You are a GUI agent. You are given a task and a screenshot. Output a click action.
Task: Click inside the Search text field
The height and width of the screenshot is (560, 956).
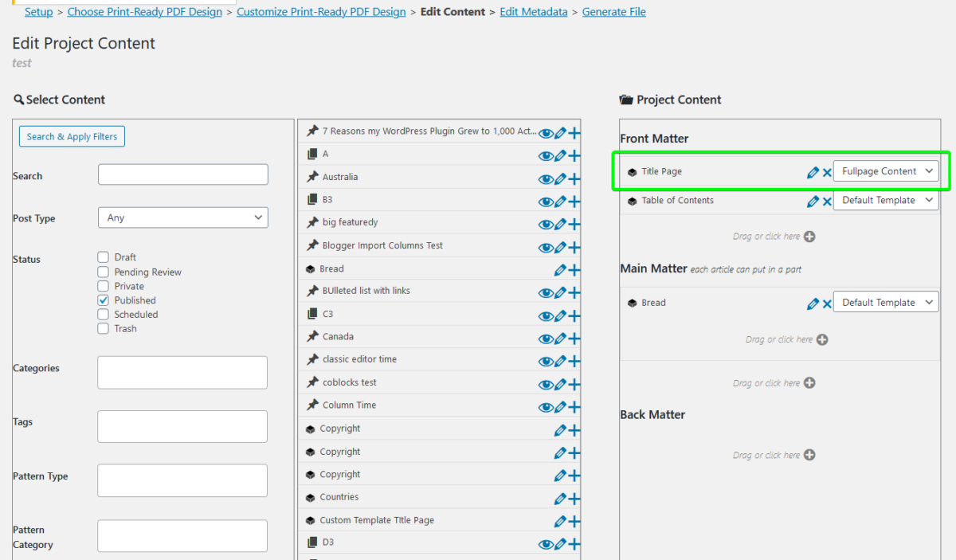tap(182, 174)
